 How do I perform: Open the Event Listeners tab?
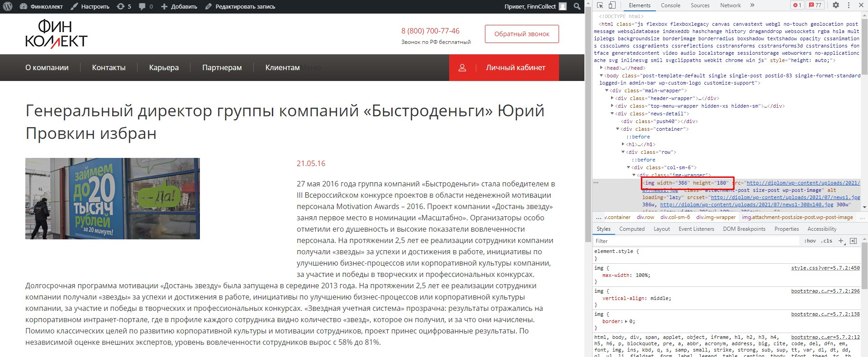pos(696,229)
